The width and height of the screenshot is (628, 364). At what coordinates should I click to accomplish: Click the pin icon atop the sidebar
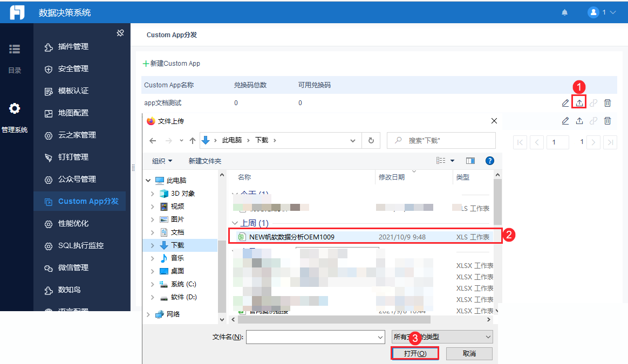pos(120,33)
